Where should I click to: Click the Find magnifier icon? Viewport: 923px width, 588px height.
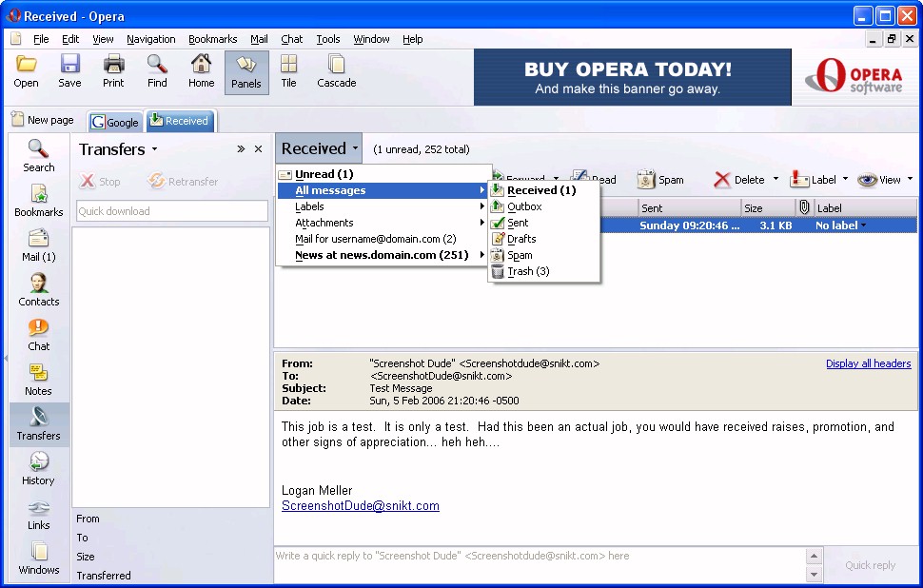point(157,71)
